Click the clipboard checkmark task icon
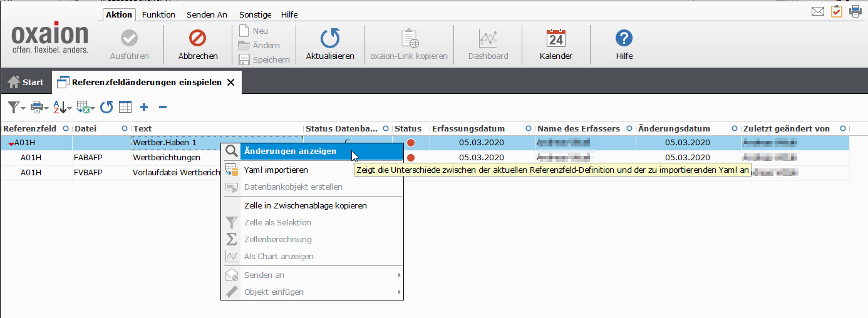 (x=836, y=11)
